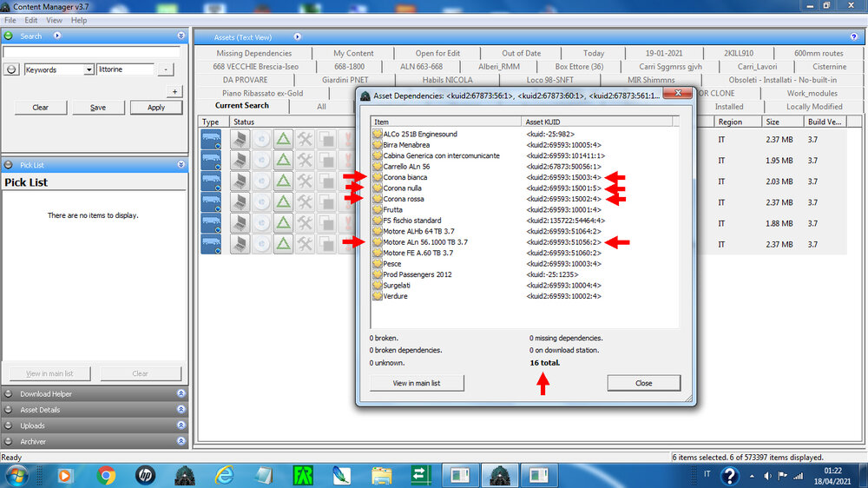Click the 'littorine' keyword input field
The width and height of the screenshot is (868, 488).
[x=125, y=69]
